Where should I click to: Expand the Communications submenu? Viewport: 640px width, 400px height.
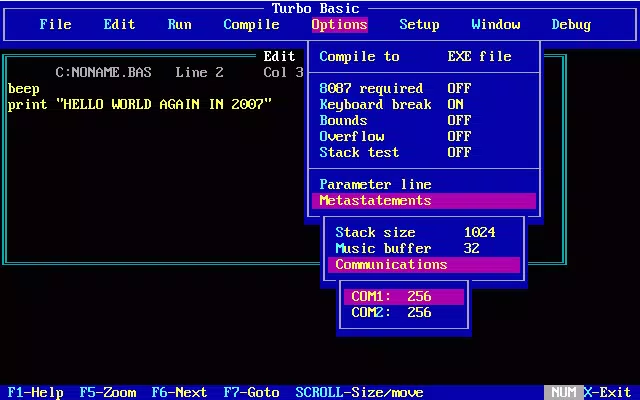pyautogui.click(x=424, y=264)
